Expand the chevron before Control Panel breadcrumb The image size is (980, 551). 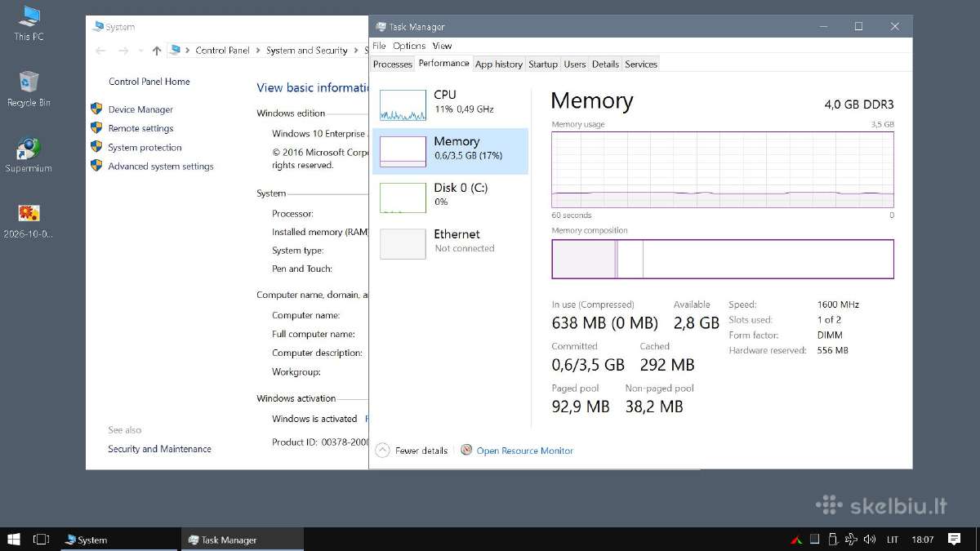pyautogui.click(x=189, y=51)
